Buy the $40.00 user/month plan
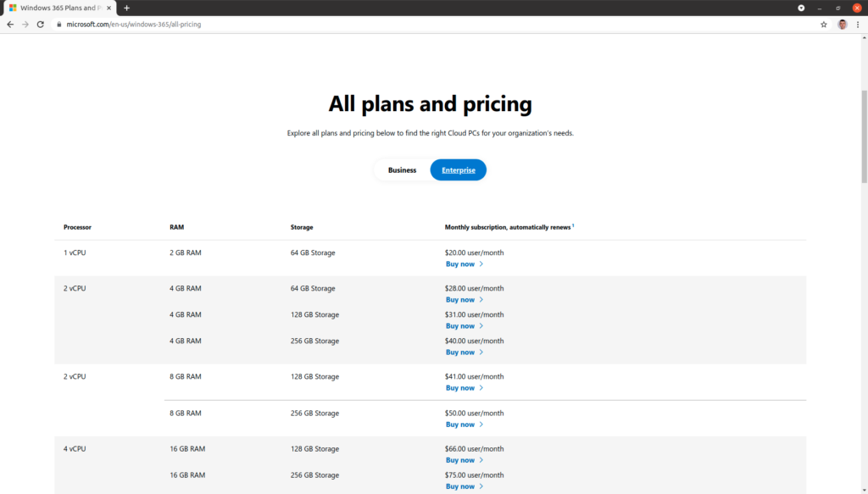This screenshot has height=494, width=868. [x=465, y=352]
